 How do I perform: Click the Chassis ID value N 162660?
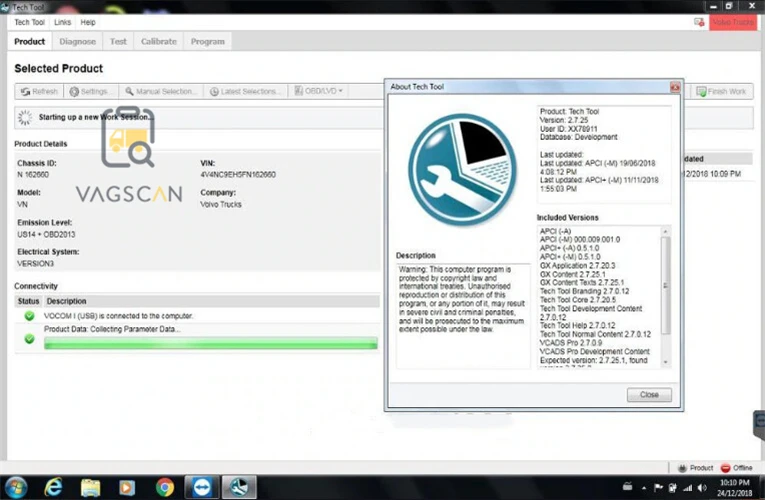[33, 175]
